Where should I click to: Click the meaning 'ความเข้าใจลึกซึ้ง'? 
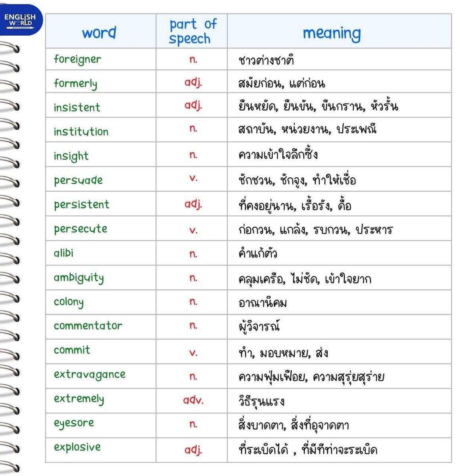pyautogui.click(x=278, y=154)
